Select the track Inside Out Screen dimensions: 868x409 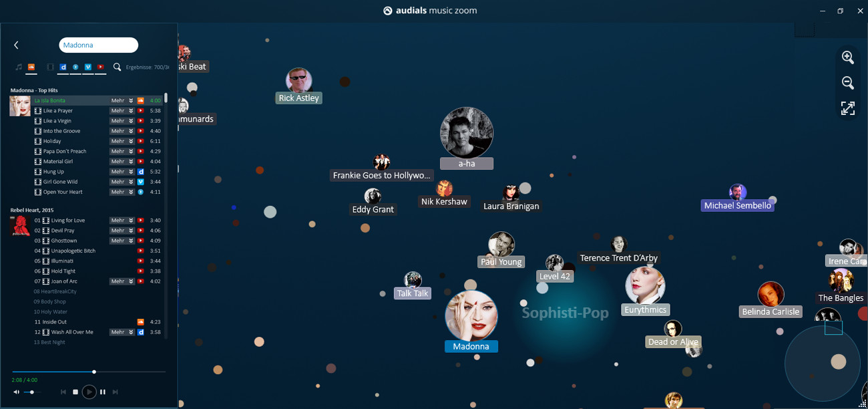coord(55,322)
